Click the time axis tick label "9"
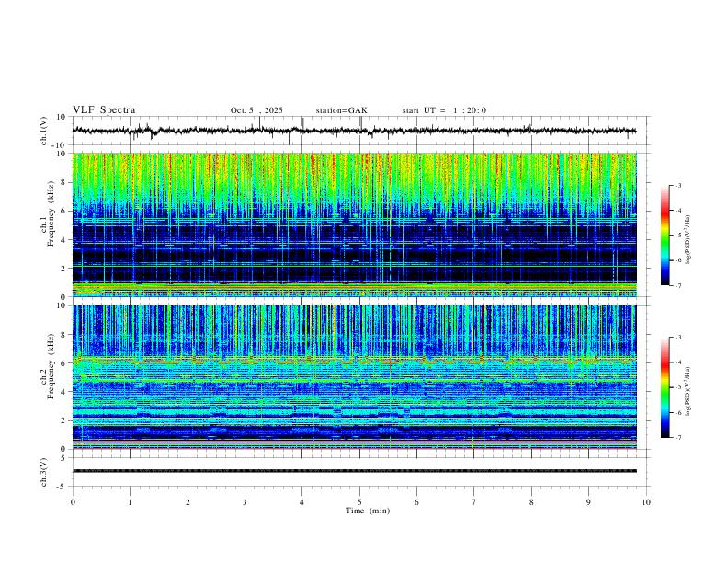The height and width of the screenshot is (563, 728). click(x=588, y=502)
